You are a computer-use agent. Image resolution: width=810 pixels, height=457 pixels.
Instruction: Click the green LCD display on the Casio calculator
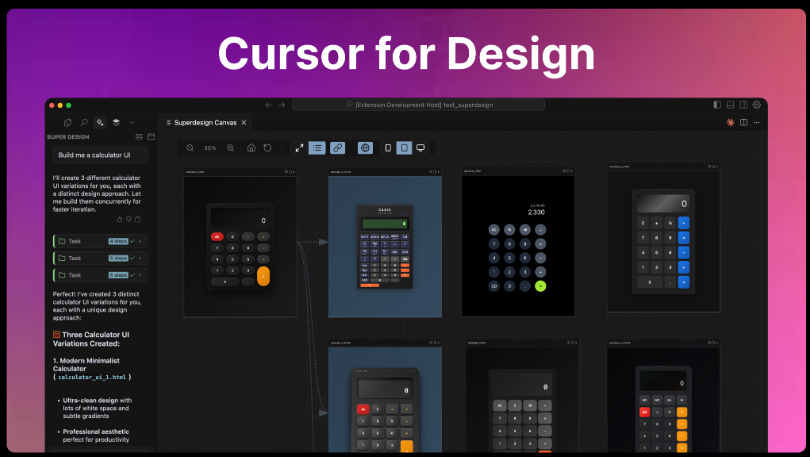tap(385, 224)
